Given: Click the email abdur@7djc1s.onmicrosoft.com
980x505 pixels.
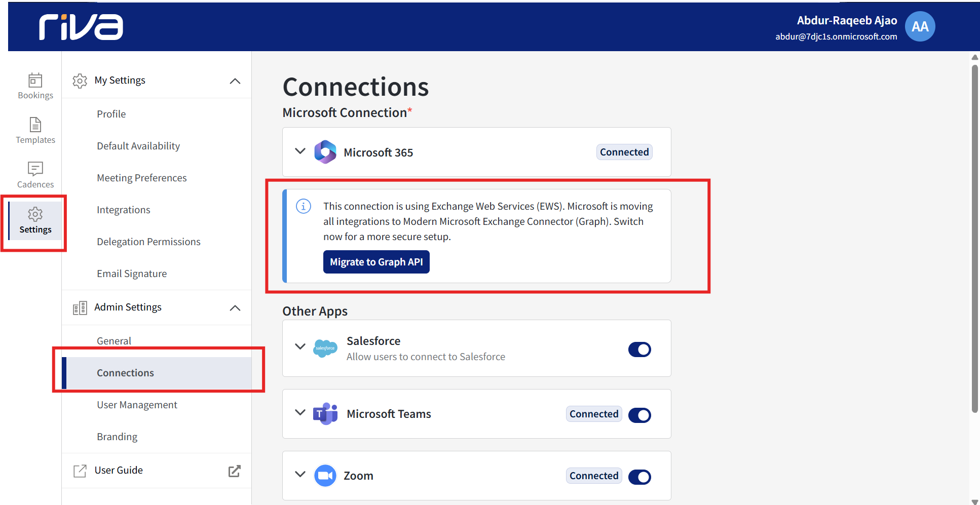Looking at the screenshot, I should tap(836, 36).
